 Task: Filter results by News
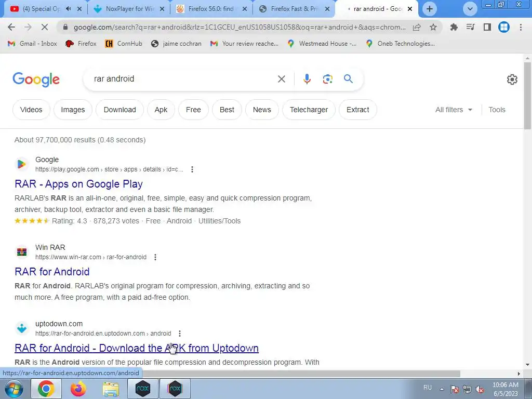pyautogui.click(x=262, y=110)
